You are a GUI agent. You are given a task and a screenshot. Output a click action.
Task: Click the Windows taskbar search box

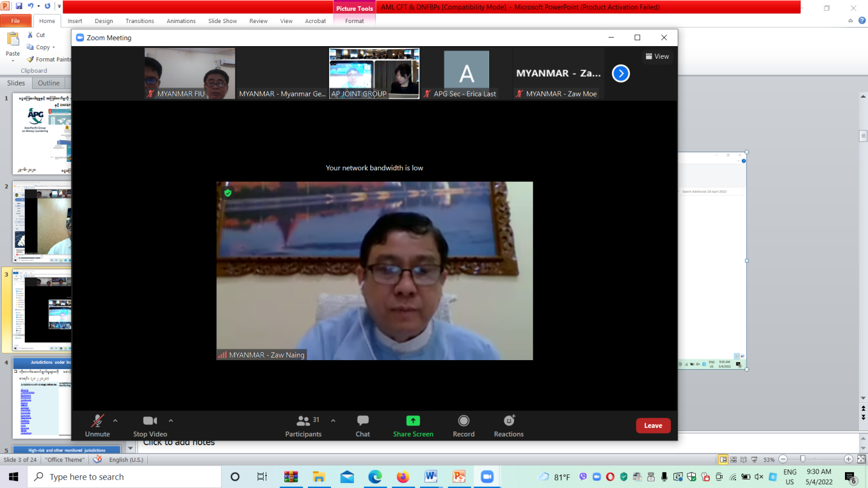click(x=124, y=477)
